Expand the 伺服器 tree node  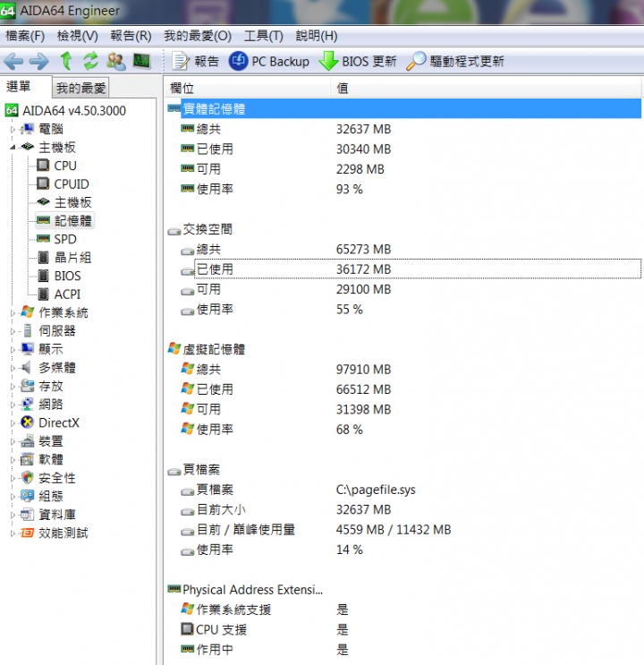[13, 331]
